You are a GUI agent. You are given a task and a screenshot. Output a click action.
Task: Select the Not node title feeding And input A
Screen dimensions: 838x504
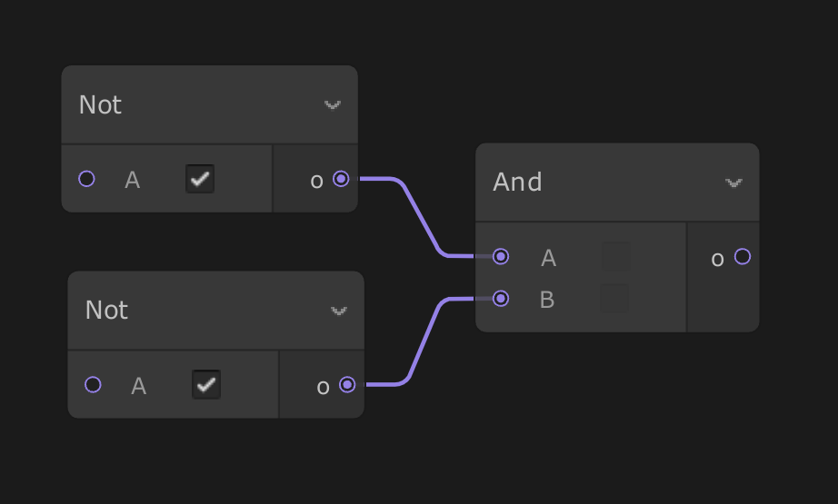tap(101, 105)
